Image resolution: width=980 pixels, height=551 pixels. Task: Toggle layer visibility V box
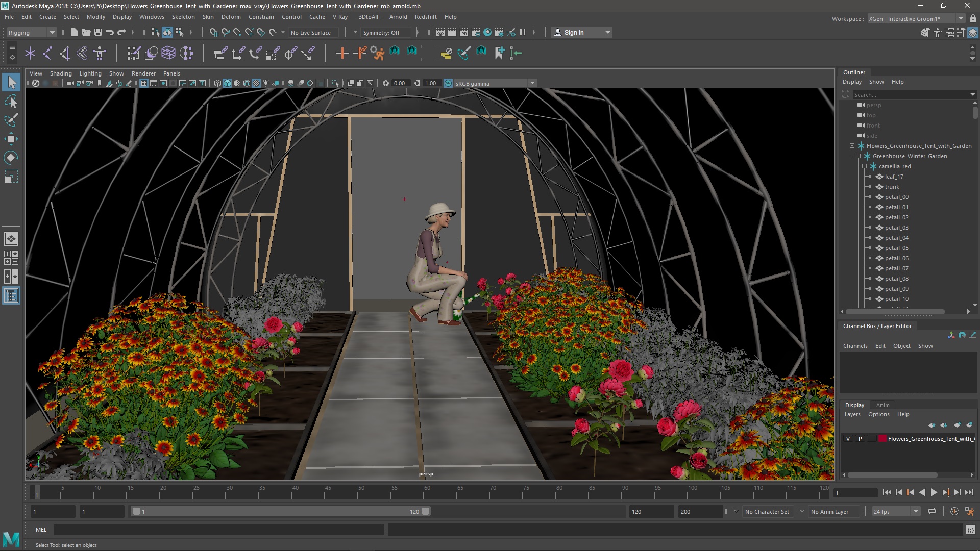848,439
